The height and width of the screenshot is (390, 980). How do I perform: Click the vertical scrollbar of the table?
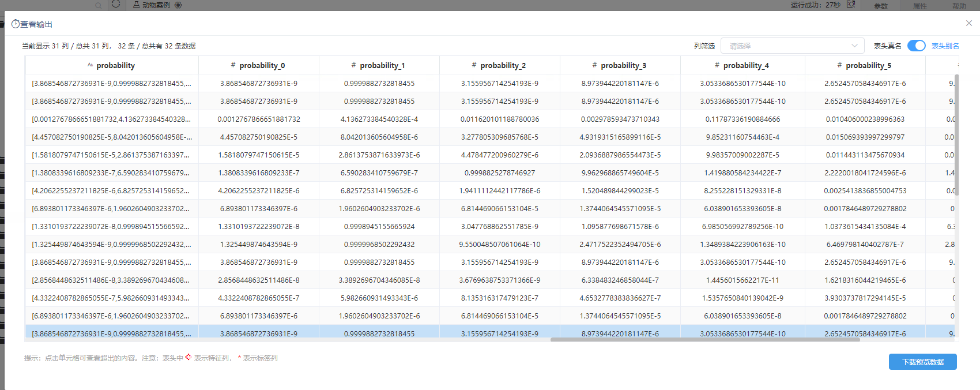957,136
